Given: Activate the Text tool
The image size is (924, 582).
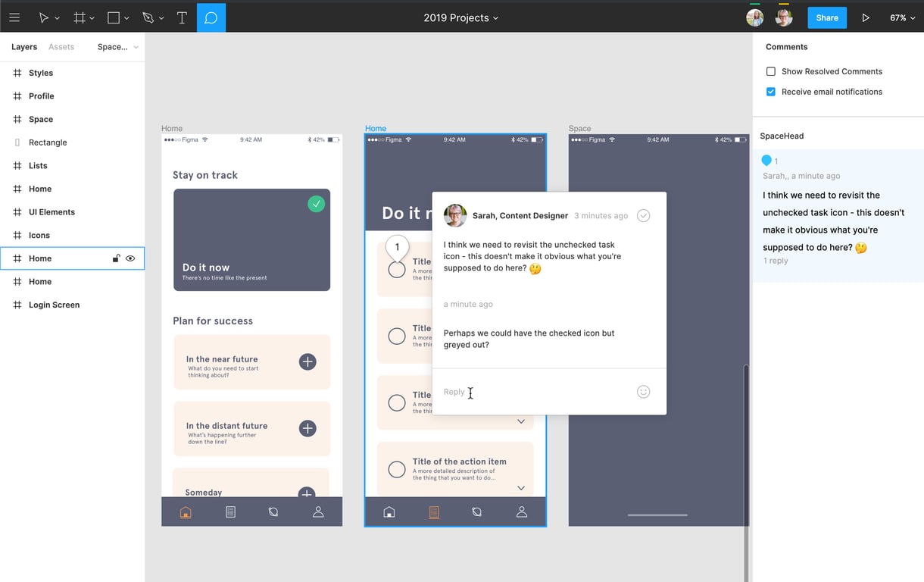Looking at the screenshot, I should [182, 17].
